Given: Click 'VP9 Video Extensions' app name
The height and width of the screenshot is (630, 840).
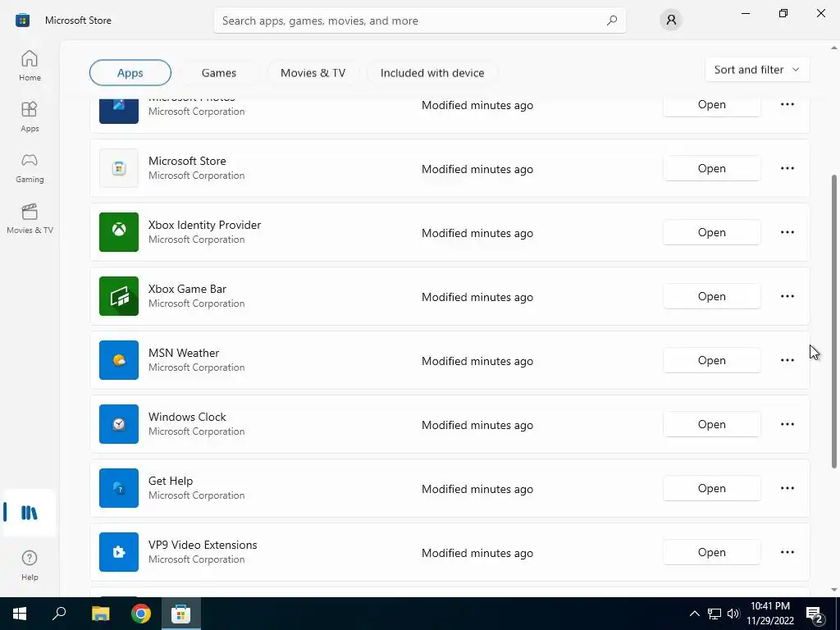Looking at the screenshot, I should click(x=203, y=545).
